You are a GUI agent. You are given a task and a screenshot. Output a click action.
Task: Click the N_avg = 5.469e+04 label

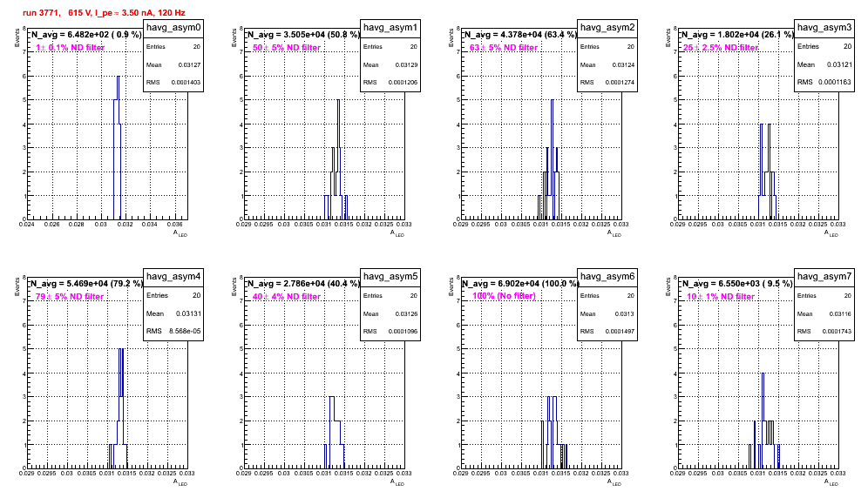(86, 283)
